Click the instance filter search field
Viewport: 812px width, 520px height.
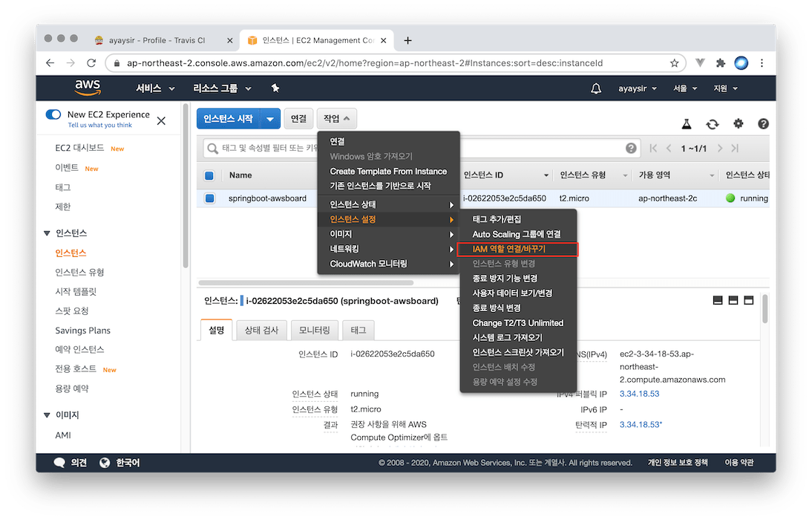[x=260, y=148]
